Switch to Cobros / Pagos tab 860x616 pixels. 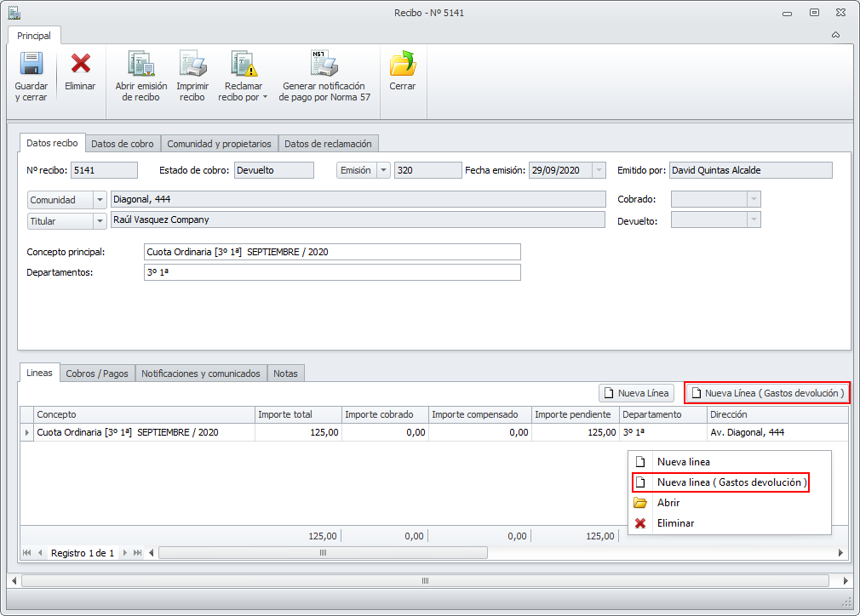pos(97,374)
